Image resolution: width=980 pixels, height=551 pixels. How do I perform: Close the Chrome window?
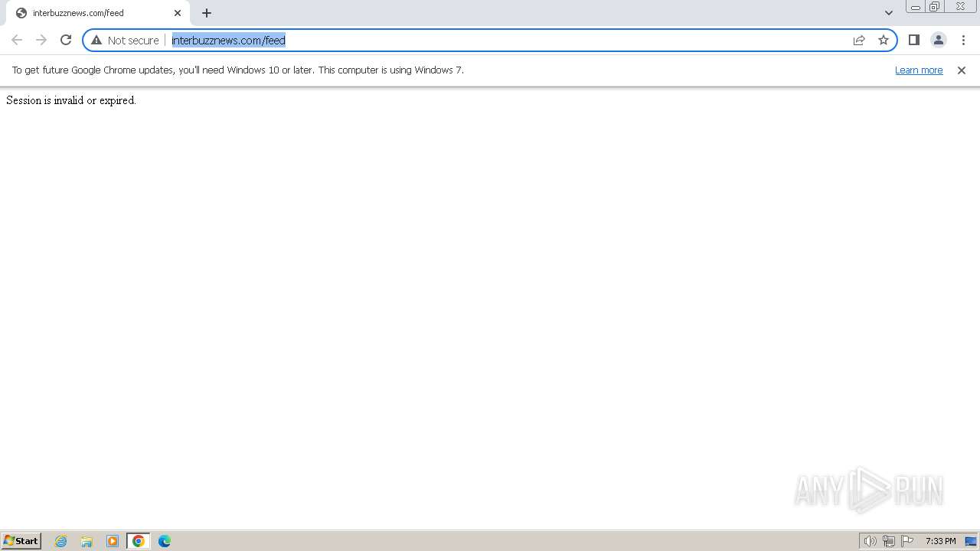click(x=960, y=7)
